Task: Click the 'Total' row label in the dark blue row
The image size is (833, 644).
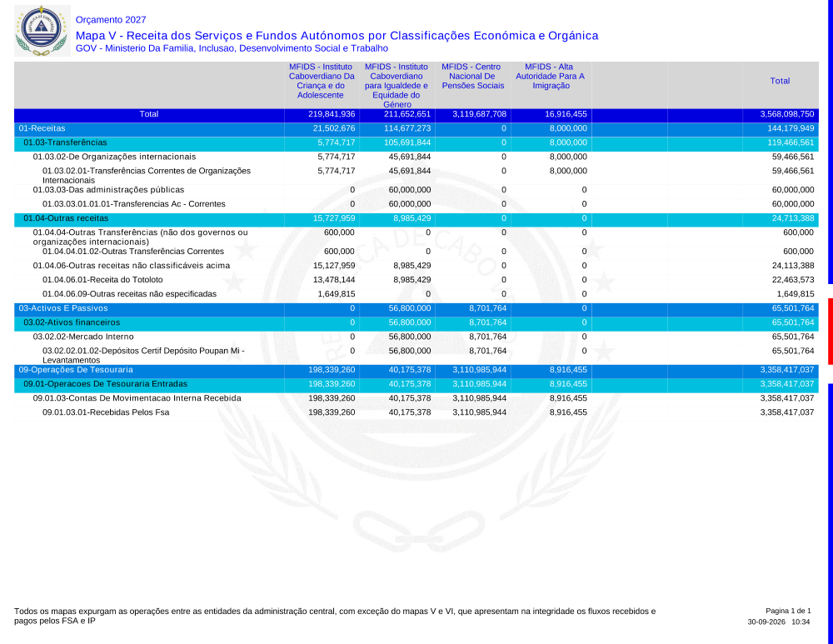Action: (149, 114)
